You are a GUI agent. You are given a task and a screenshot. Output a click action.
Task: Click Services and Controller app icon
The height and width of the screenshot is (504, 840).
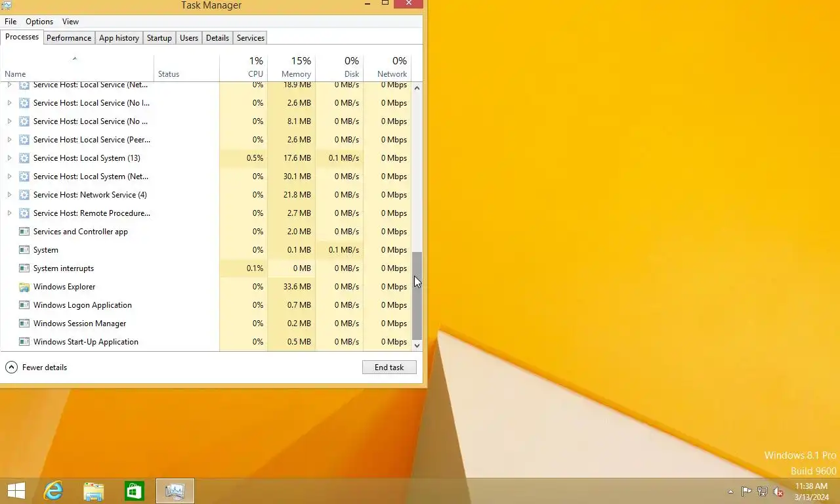tap(24, 232)
